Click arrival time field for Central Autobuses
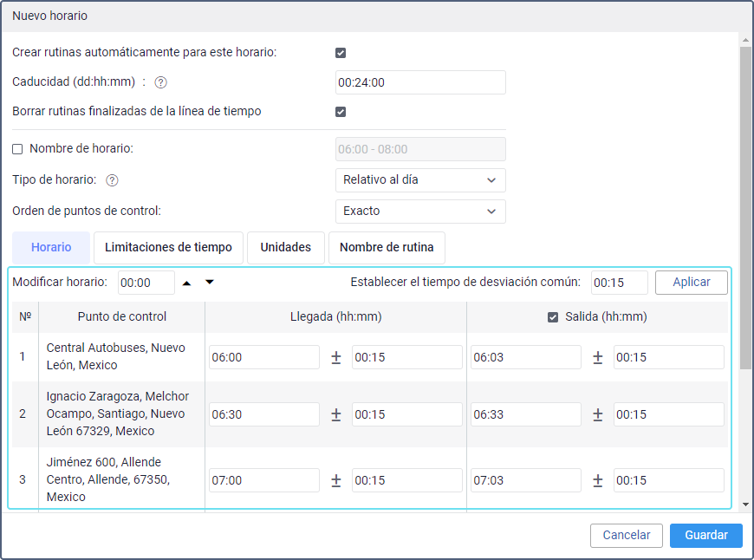 point(263,357)
